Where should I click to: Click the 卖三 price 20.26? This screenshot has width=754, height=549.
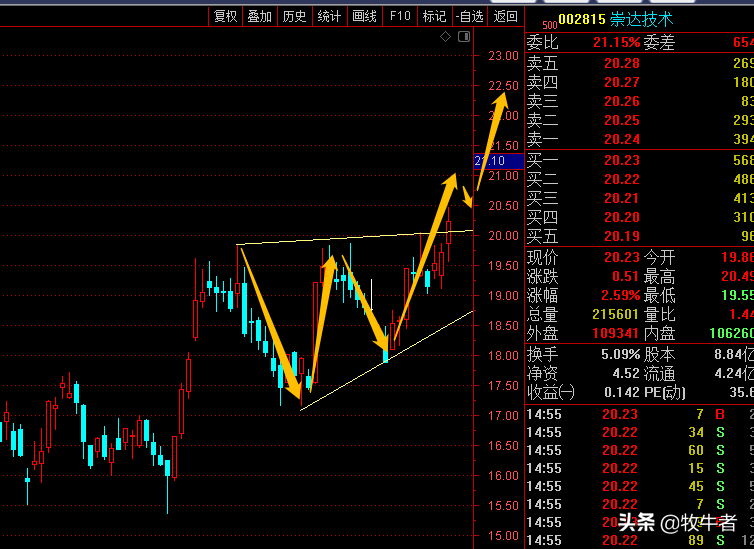point(622,101)
